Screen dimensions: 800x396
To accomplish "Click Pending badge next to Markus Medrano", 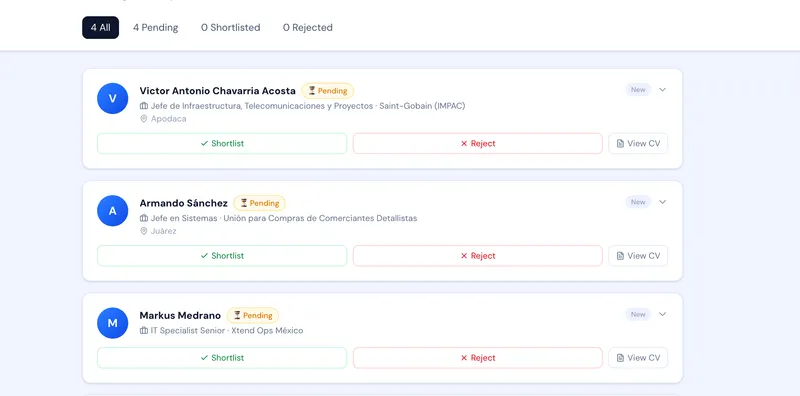I will click(253, 315).
